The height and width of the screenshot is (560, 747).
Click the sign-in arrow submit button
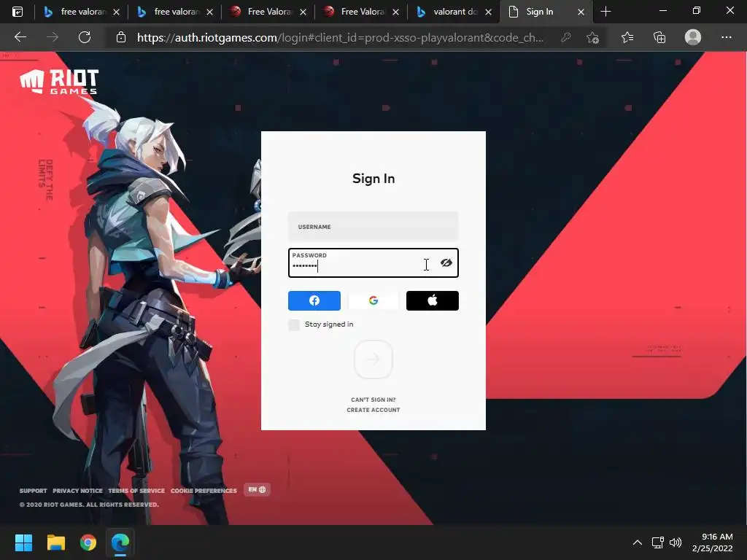point(373,359)
